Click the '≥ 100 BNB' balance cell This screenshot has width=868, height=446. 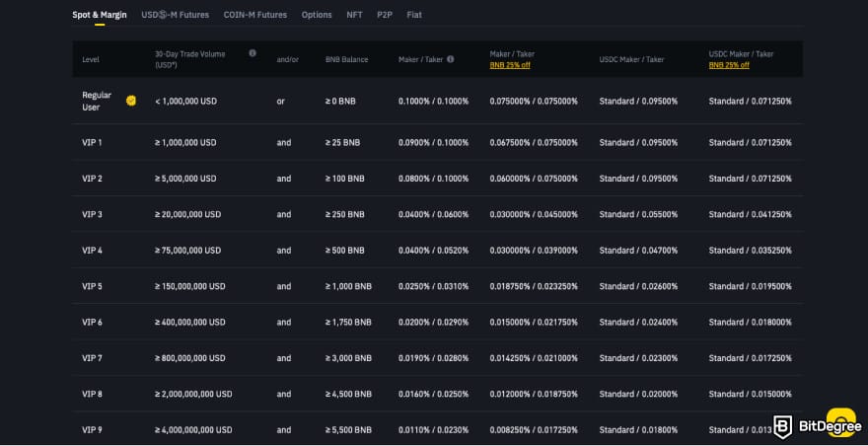tap(345, 179)
